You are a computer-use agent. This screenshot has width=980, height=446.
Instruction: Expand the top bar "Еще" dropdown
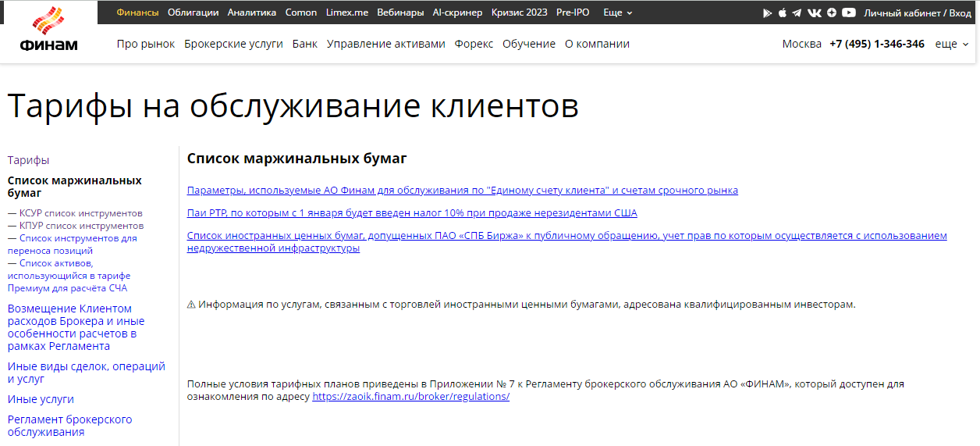coord(618,12)
